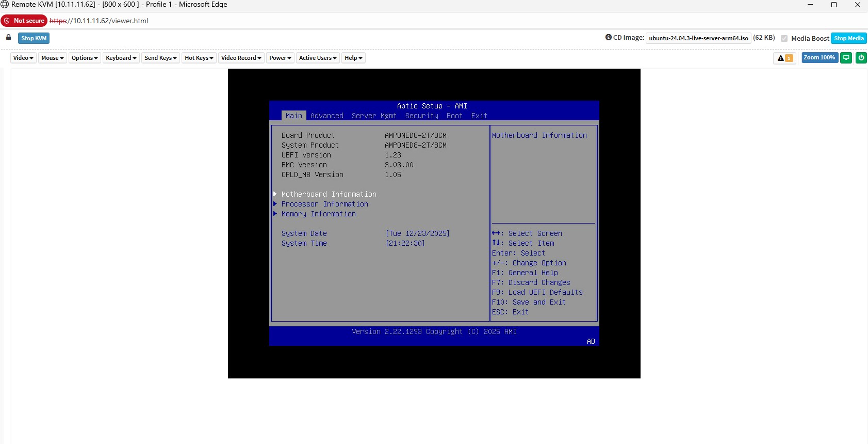
Task: Click the green power icon button
Action: click(x=861, y=58)
